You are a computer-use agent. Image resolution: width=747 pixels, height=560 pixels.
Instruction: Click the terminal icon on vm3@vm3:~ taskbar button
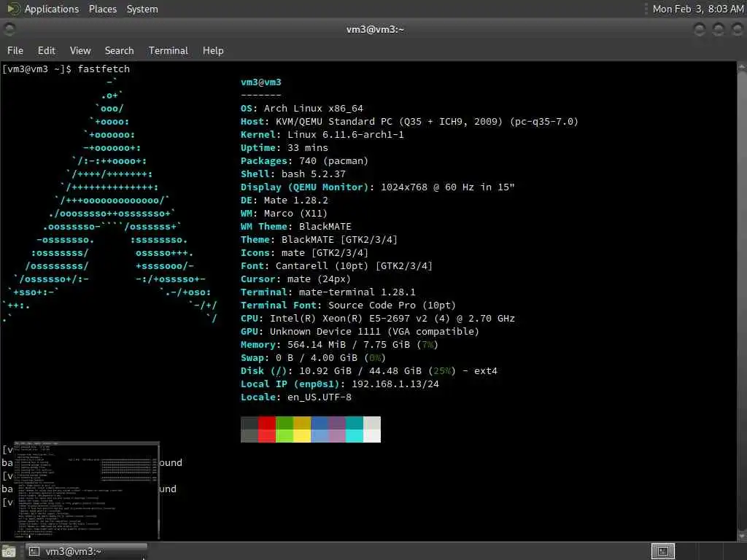click(34, 551)
